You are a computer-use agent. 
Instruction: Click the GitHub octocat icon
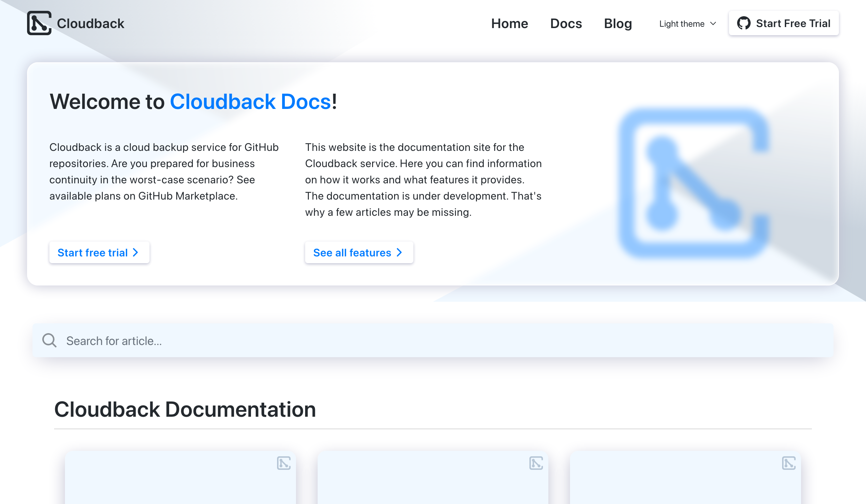[744, 23]
